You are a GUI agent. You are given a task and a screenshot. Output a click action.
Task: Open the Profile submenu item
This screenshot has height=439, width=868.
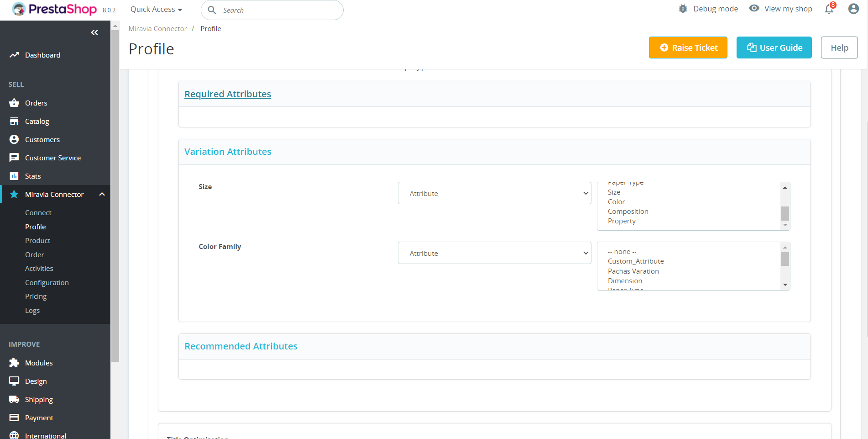36,227
